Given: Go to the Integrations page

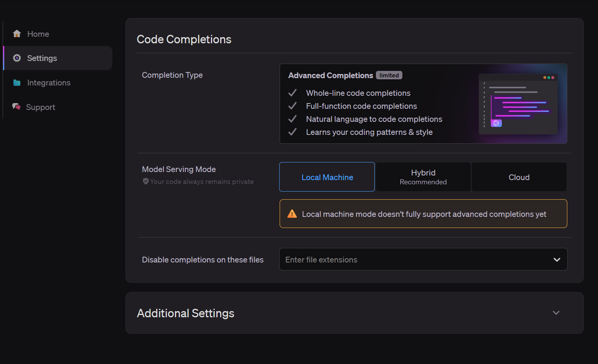Looking at the screenshot, I should [x=49, y=82].
